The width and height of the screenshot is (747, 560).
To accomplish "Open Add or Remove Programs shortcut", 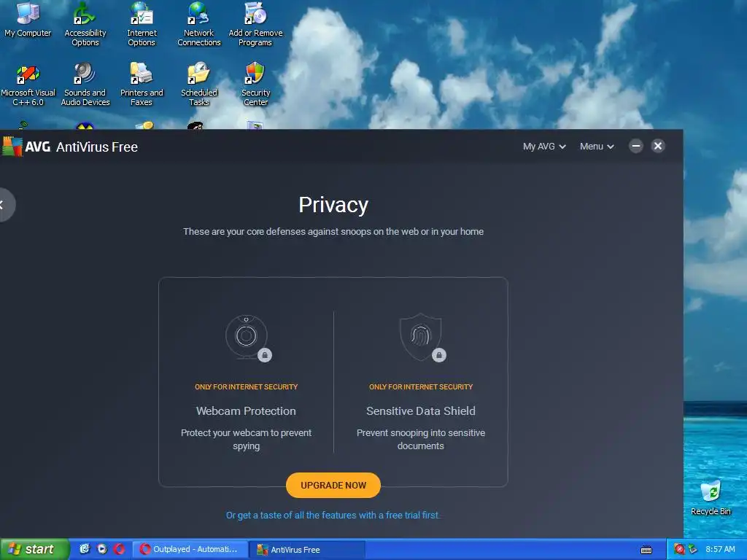I will pos(255,24).
